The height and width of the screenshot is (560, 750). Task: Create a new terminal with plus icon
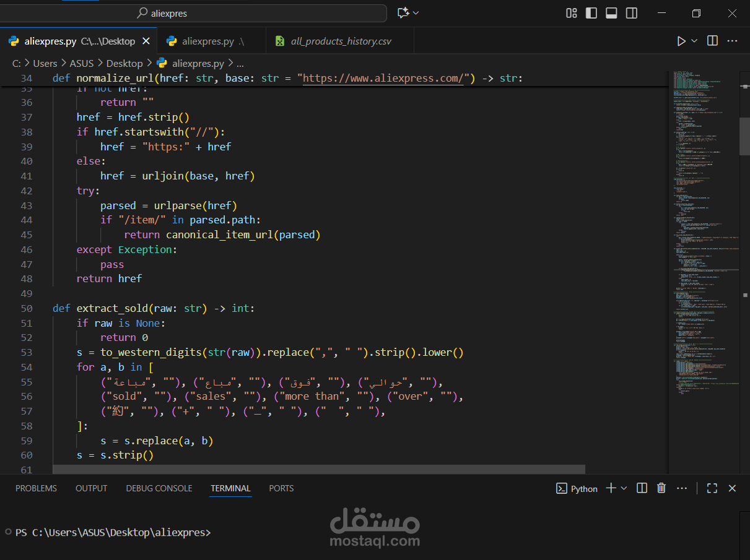click(x=611, y=488)
